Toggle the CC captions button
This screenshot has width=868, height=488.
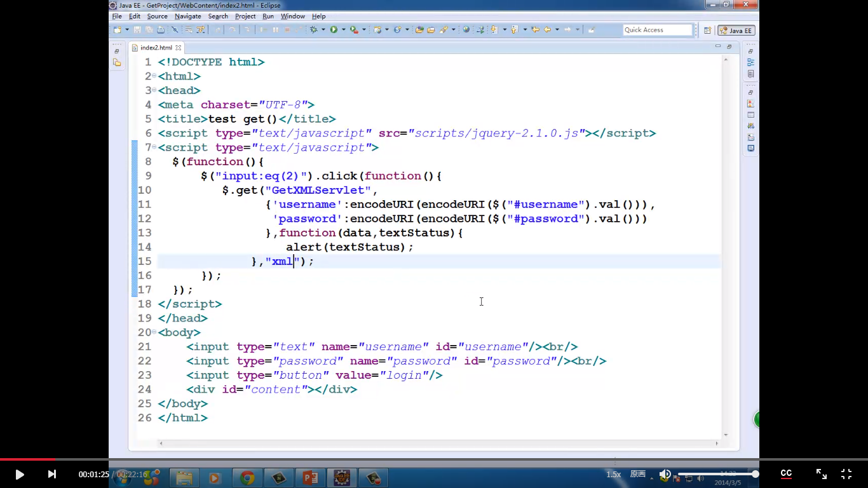[x=786, y=474]
